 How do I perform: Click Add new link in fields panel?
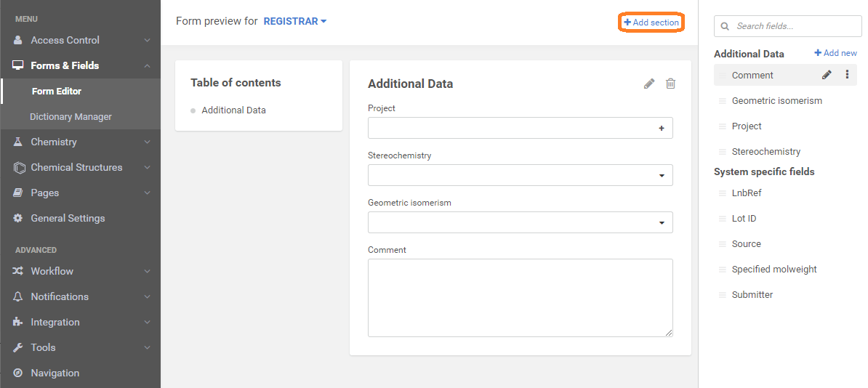coord(835,53)
